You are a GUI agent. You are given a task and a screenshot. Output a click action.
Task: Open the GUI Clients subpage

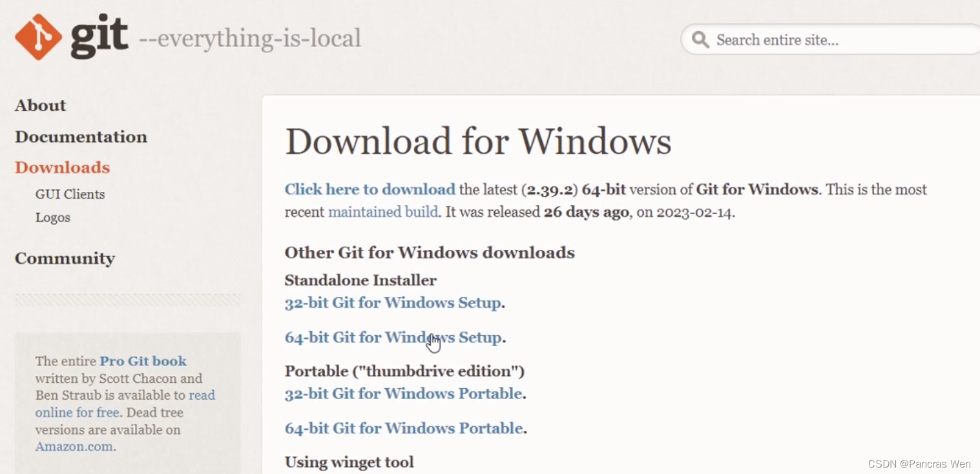pos(70,194)
